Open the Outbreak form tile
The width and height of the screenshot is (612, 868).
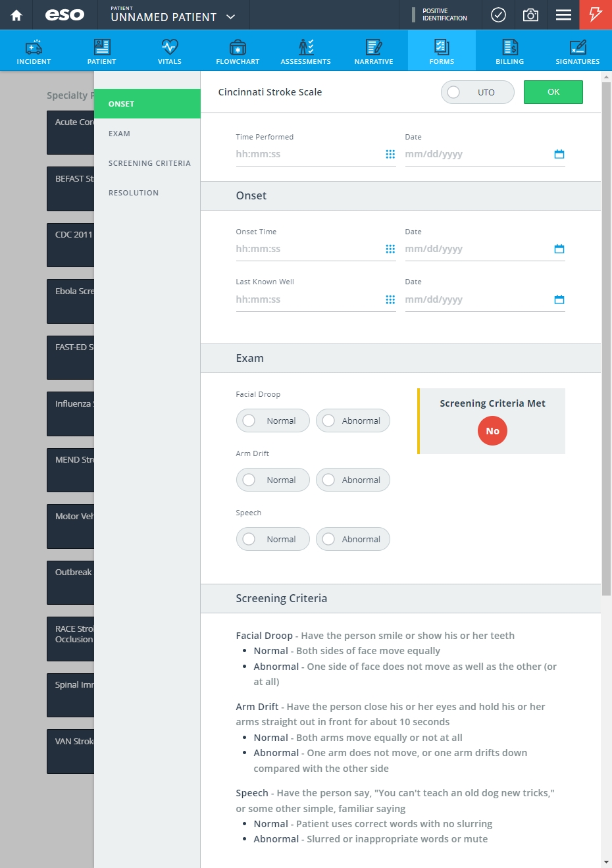[70, 582]
